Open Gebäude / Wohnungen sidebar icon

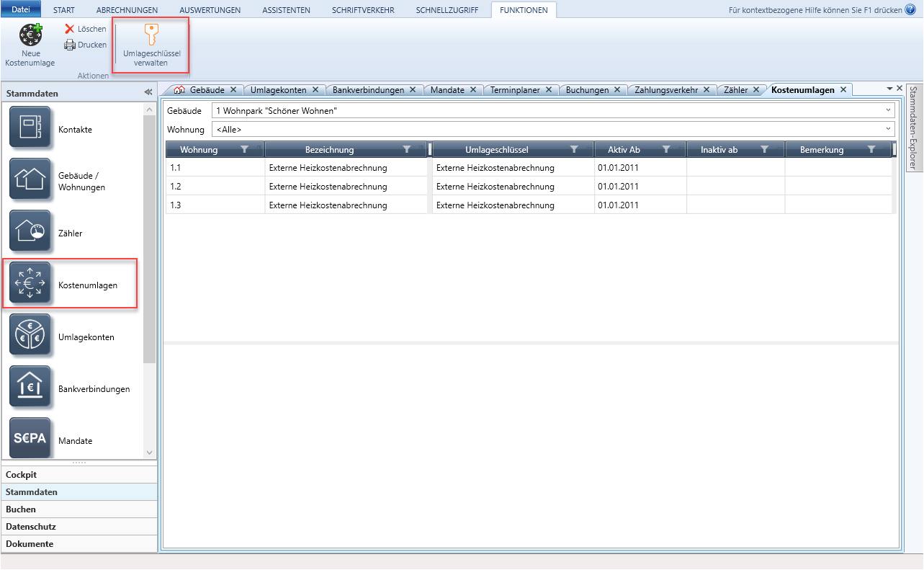click(x=30, y=181)
